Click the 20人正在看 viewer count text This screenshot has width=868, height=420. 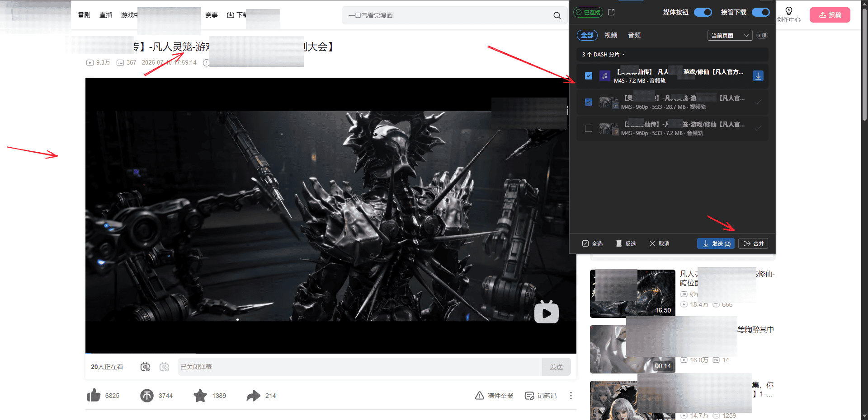pos(107,367)
